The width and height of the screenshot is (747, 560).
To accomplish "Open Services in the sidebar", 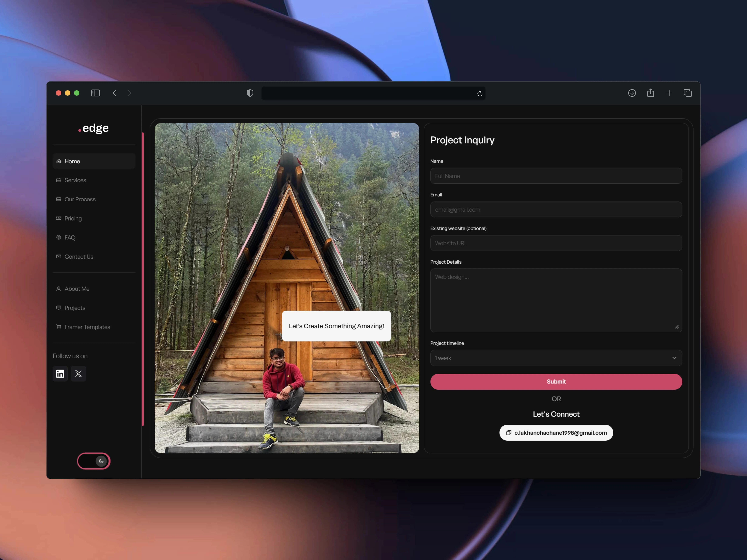I will 94,180.
